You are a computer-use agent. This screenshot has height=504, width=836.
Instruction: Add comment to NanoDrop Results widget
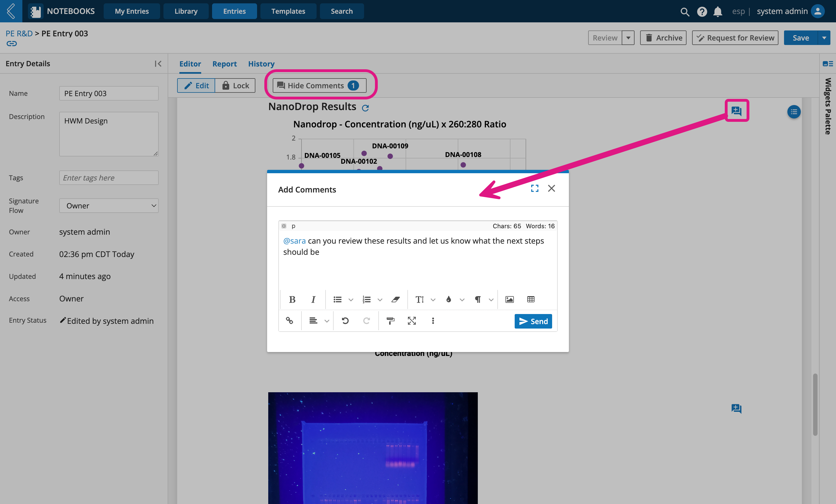736,111
